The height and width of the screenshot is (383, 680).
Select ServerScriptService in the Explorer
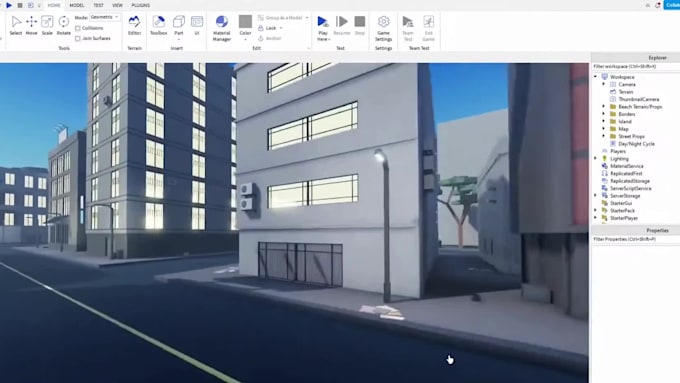click(631, 188)
